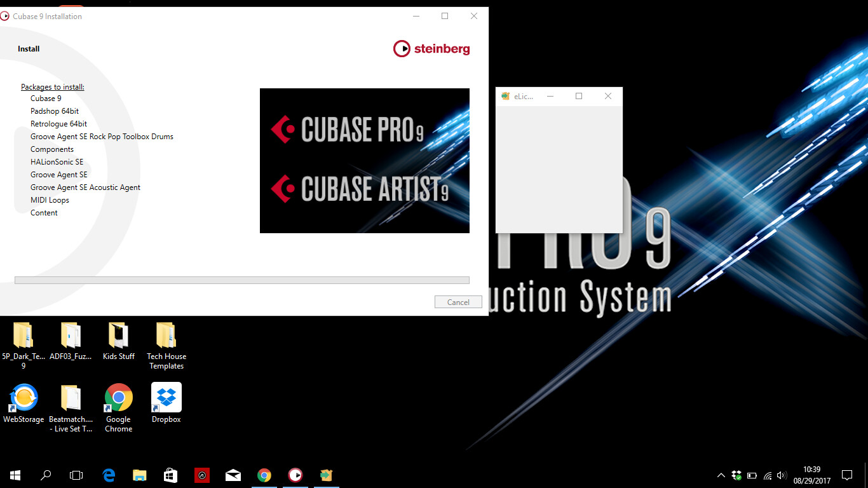
Task: Open the ADF03_Fuz... desktop folder
Action: [x=71, y=342]
